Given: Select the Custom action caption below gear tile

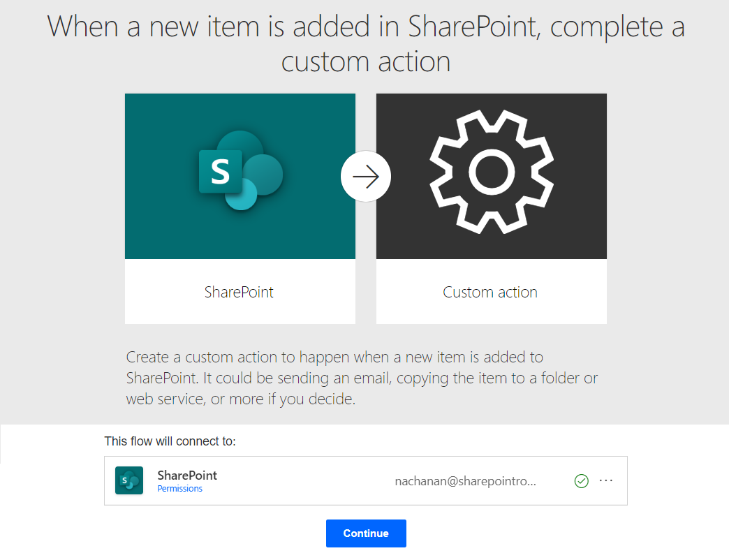Looking at the screenshot, I should click(x=490, y=292).
